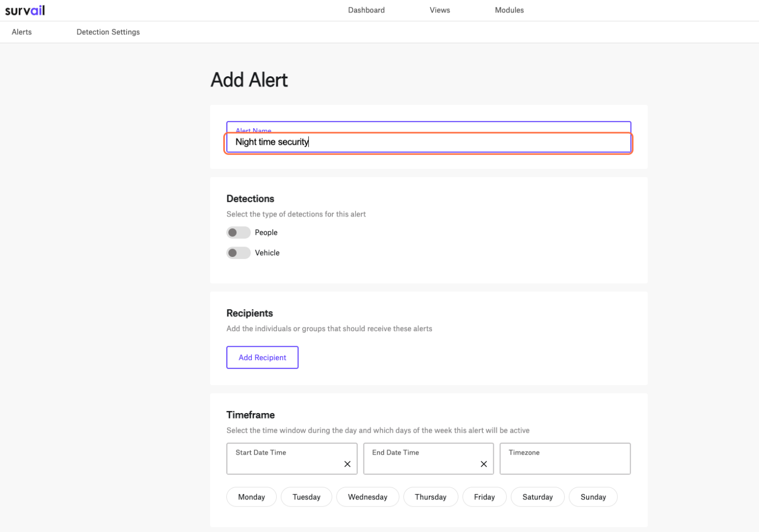Click 'Select the type of detections' description
The width and height of the screenshot is (759, 532).
pos(296,214)
